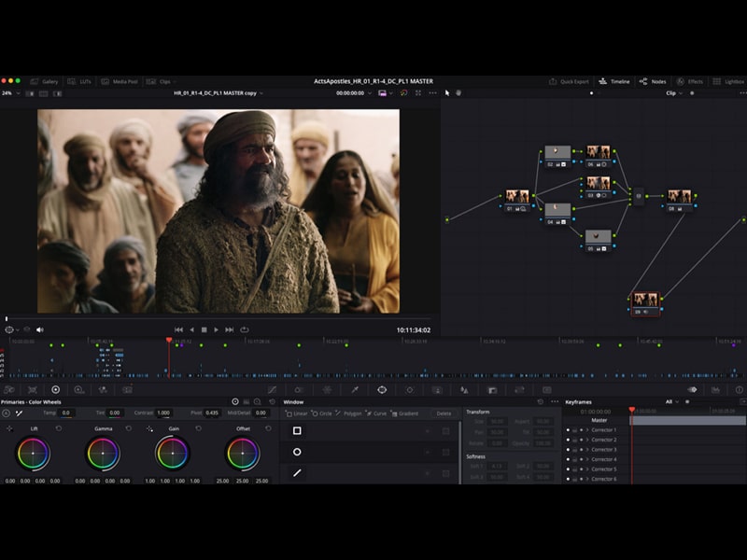Screen dimensions: 747x560
Task: Open the Camera Raw palette
Action: (9, 389)
